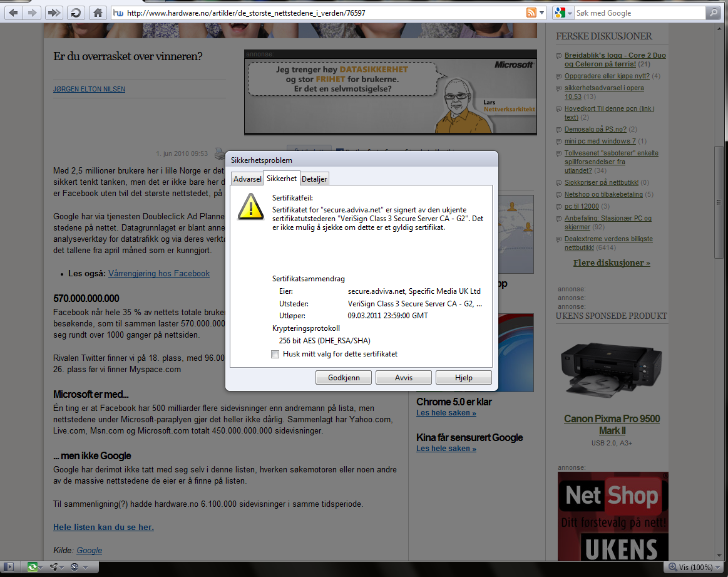Open 'Netshop og tilbakebetaling' discussion

603,194
